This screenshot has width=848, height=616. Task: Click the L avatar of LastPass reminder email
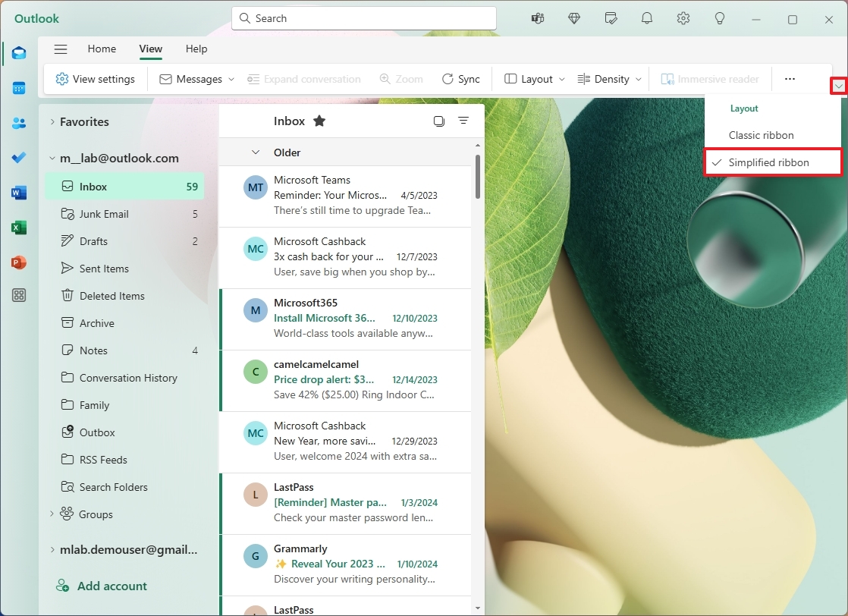pos(256,495)
